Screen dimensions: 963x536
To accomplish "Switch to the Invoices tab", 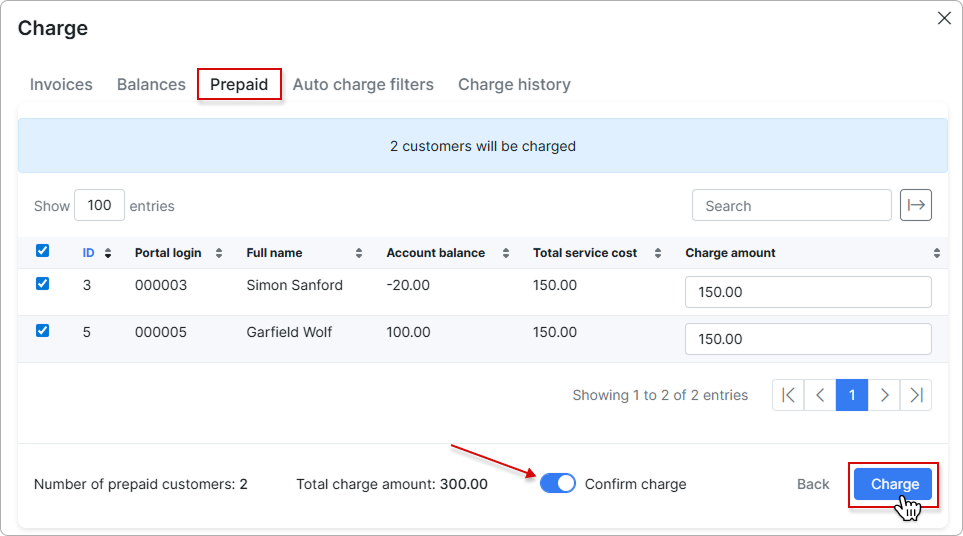I will (61, 85).
